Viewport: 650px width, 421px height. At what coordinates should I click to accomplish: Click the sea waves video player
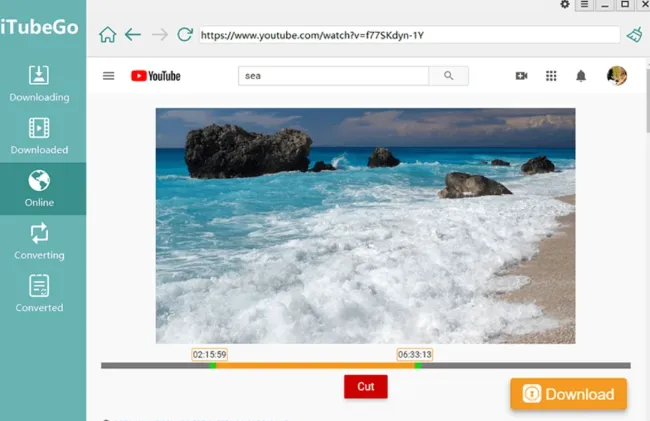[x=365, y=226]
